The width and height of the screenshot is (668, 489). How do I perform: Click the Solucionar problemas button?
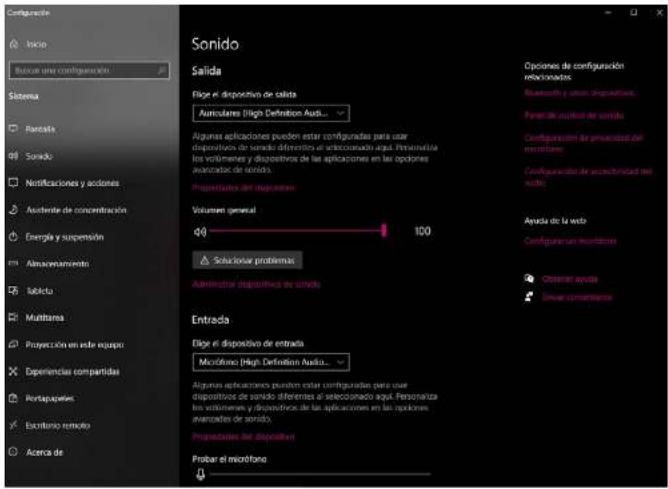point(248,260)
